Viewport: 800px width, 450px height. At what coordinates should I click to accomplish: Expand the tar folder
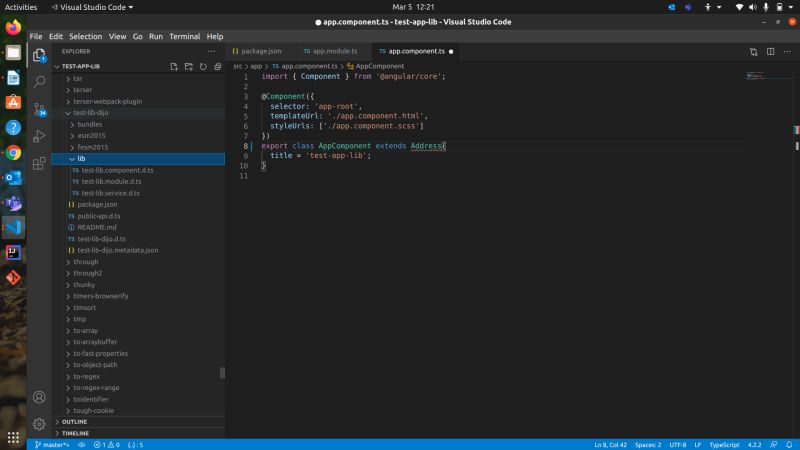(x=78, y=79)
